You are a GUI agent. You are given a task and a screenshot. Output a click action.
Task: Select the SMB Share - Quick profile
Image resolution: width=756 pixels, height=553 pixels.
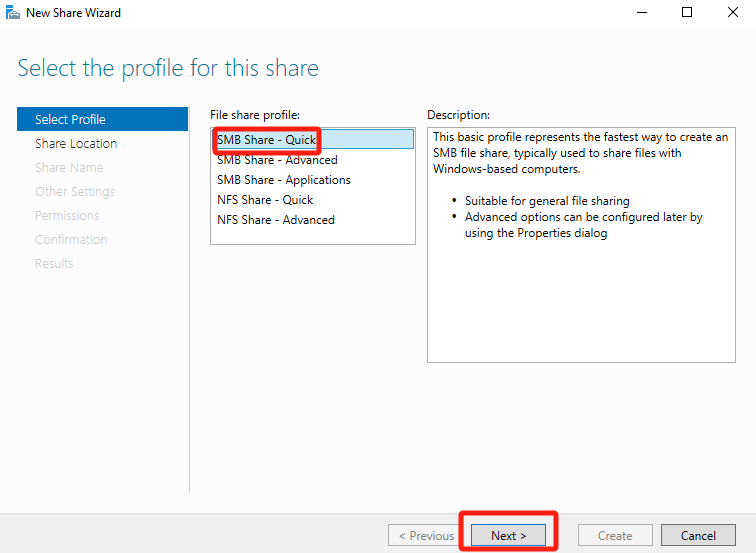[266, 140]
